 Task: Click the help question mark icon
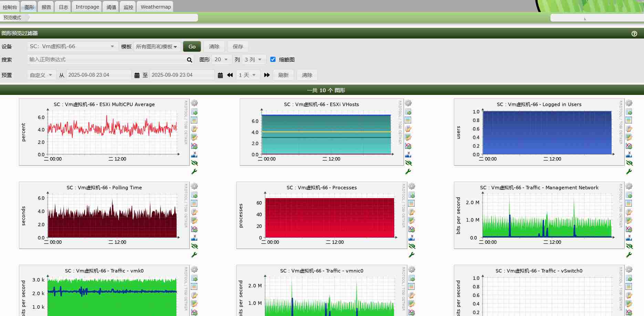tap(634, 34)
